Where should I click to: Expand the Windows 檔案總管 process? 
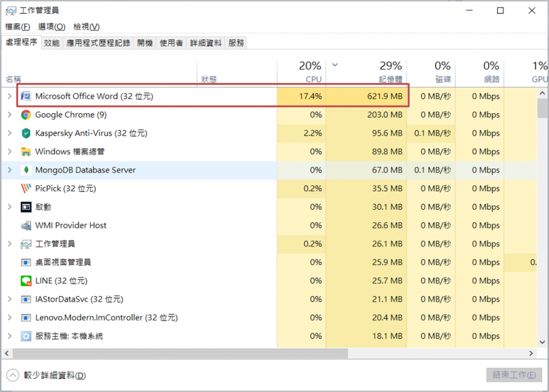10,152
